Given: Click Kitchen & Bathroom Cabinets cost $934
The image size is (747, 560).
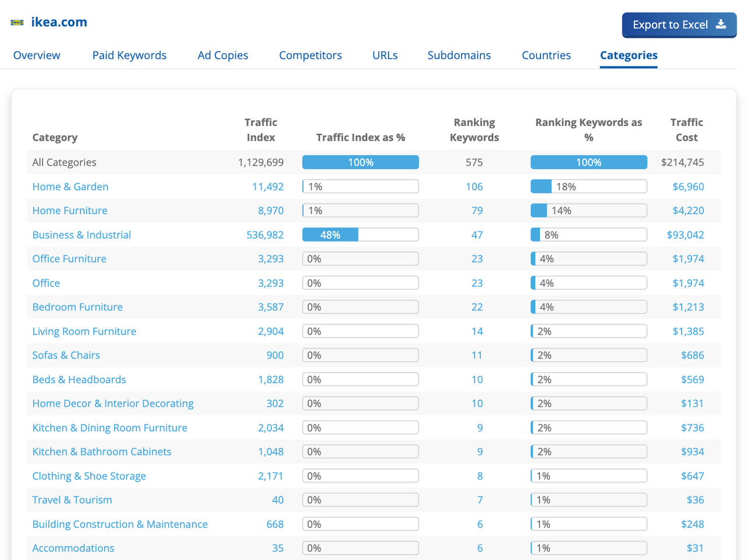Looking at the screenshot, I should point(693,452).
